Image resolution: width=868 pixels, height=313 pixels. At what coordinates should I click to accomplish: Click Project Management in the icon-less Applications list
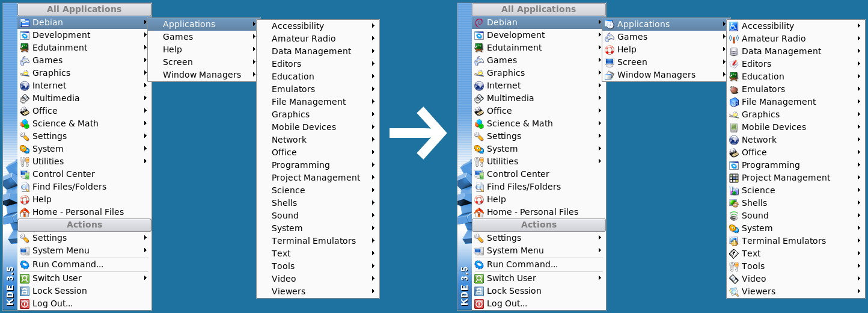(x=318, y=178)
